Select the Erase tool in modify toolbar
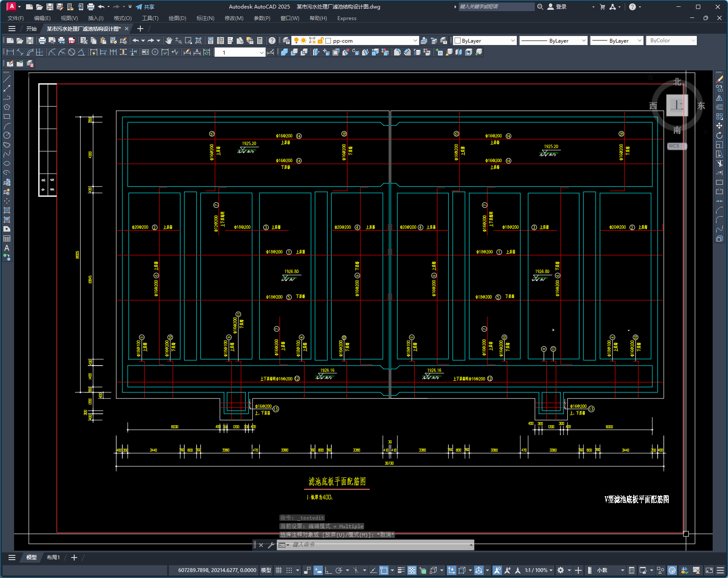Screen dimensions: 728x578 (719, 79)
